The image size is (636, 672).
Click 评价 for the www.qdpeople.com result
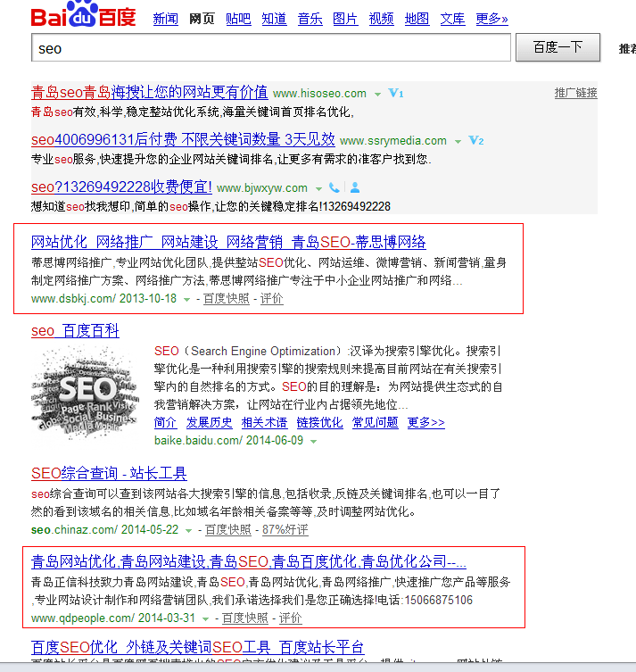[x=291, y=618]
